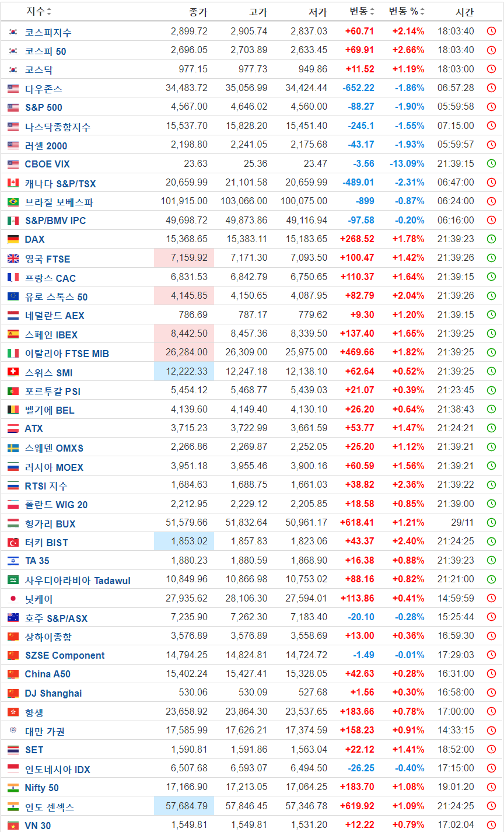Click the red clock icon in 항셍 row

pos(491,712)
